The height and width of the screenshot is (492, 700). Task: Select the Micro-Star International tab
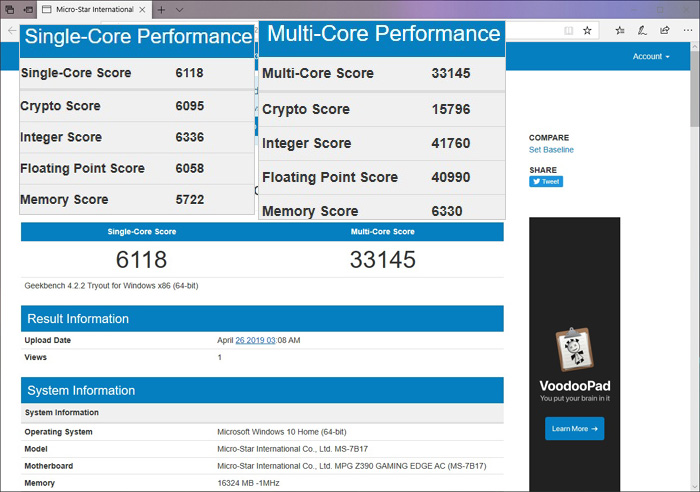[x=95, y=9]
